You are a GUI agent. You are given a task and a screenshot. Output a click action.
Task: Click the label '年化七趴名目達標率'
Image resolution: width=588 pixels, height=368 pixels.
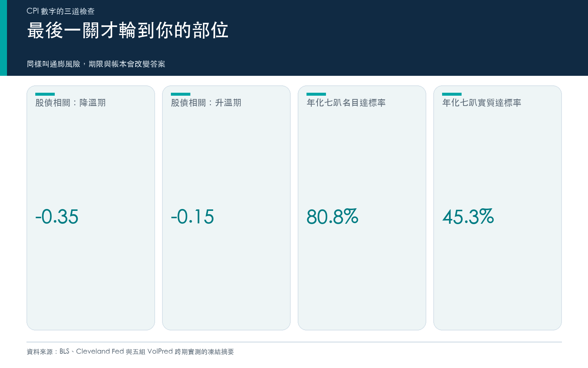point(346,103)
